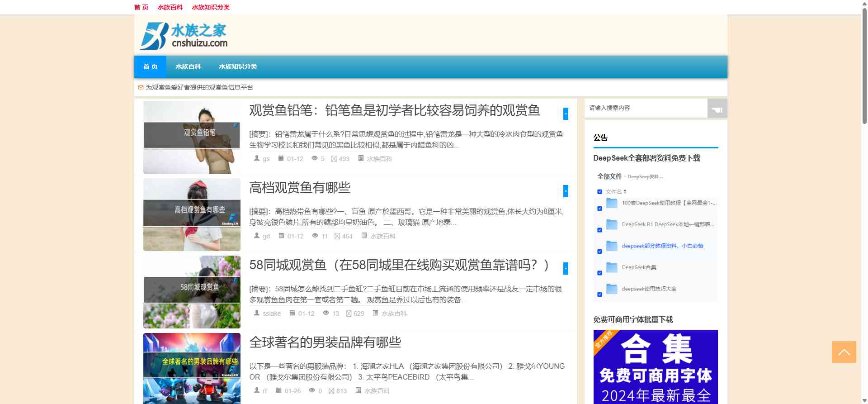Click the back-to-top arrow button
The width and height of the screenshot is (868, 404).
point(844,352)
